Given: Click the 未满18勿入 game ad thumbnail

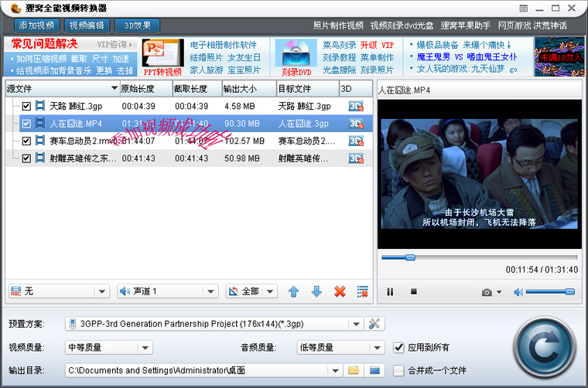Looking at the screenshot, I should [x=560, y=57].
